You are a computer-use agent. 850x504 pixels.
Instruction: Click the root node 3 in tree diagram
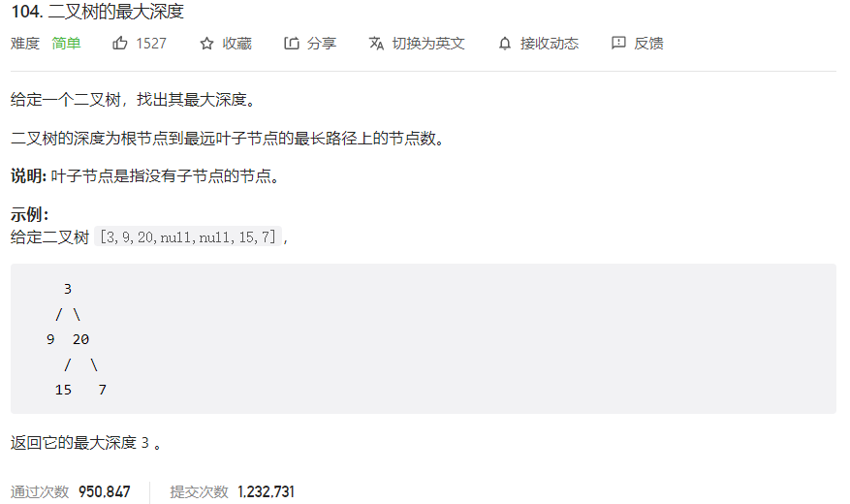point(68,289)
